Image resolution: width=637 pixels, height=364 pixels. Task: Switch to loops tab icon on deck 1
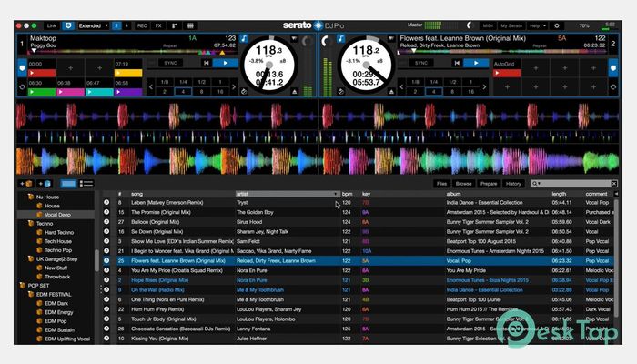[x=22, y=87]
